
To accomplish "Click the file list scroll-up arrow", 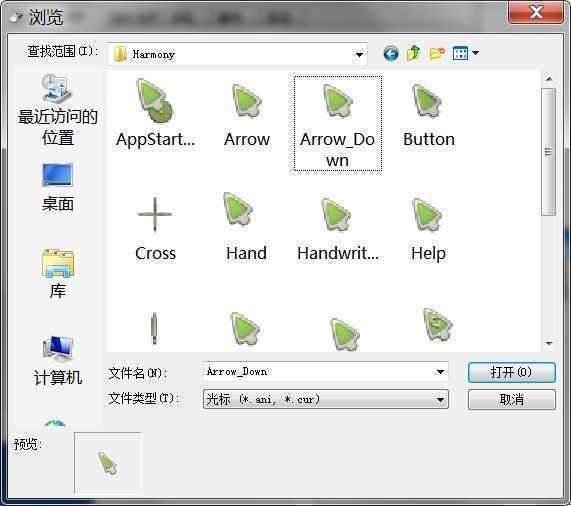I will [549, 79].
